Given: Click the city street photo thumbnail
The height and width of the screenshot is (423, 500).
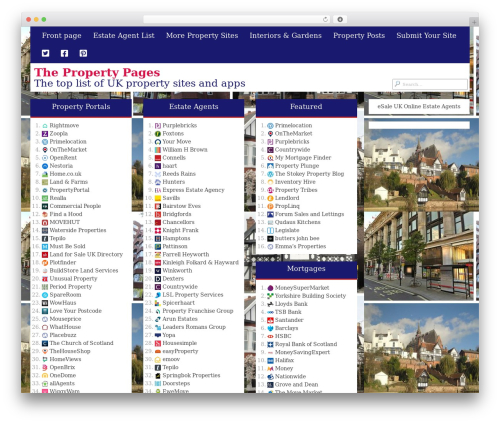Looking at the screenshot, I should click(419, 256).
